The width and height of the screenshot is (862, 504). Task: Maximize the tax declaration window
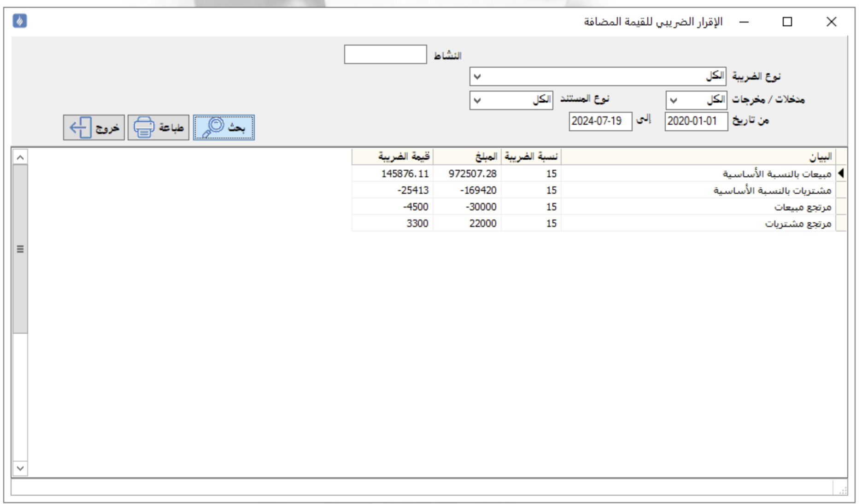[x=787, y=22]
